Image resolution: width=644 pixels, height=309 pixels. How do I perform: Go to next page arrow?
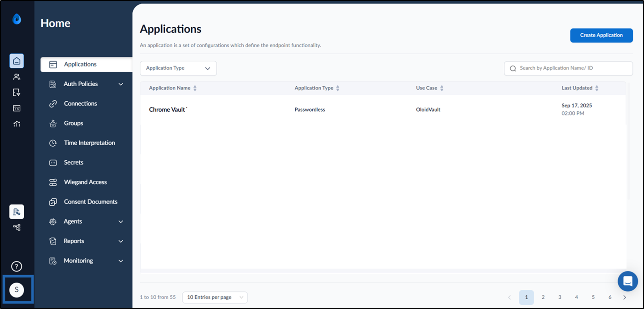(624, 297)
